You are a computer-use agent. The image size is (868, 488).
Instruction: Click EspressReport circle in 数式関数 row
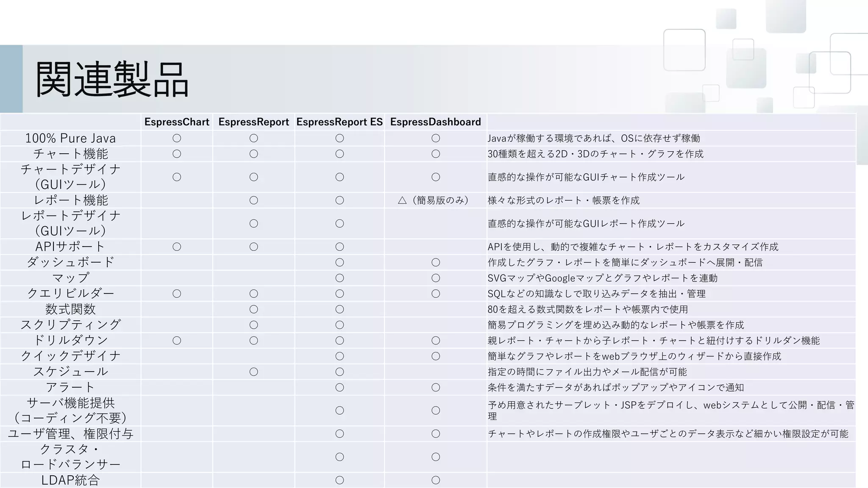[x=253, y=309]
